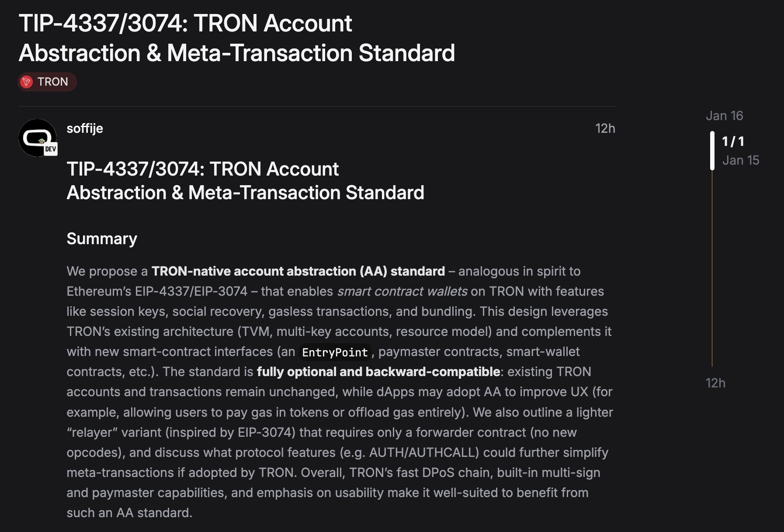Click the red TRON logo icon
This screenshot has width=784, height=532.
[x=27, y=82]
